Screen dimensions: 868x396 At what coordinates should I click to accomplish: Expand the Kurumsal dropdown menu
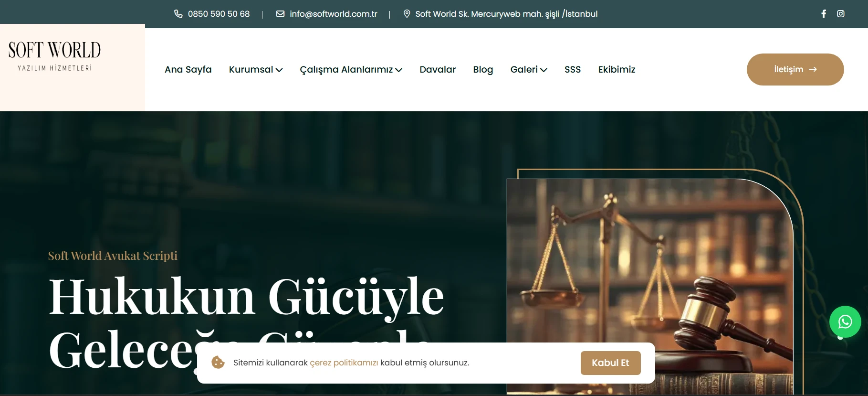coord(256,70)
